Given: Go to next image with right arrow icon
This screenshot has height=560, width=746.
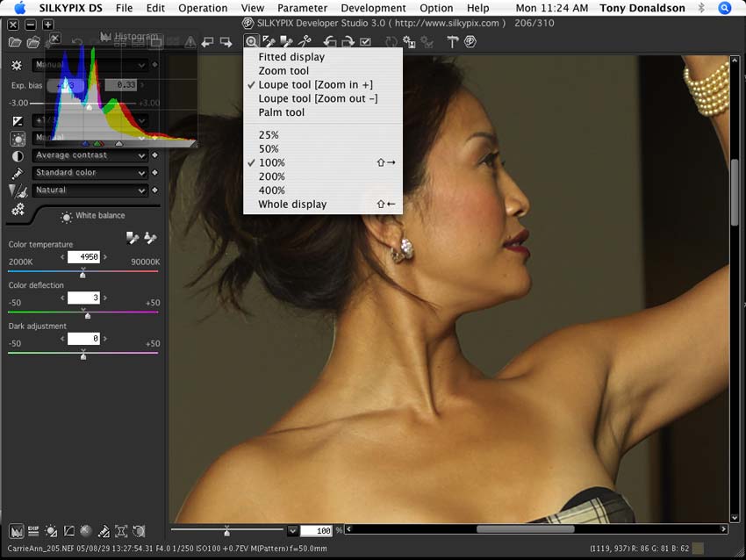Looking at the screenshot, I should (226, 42).
